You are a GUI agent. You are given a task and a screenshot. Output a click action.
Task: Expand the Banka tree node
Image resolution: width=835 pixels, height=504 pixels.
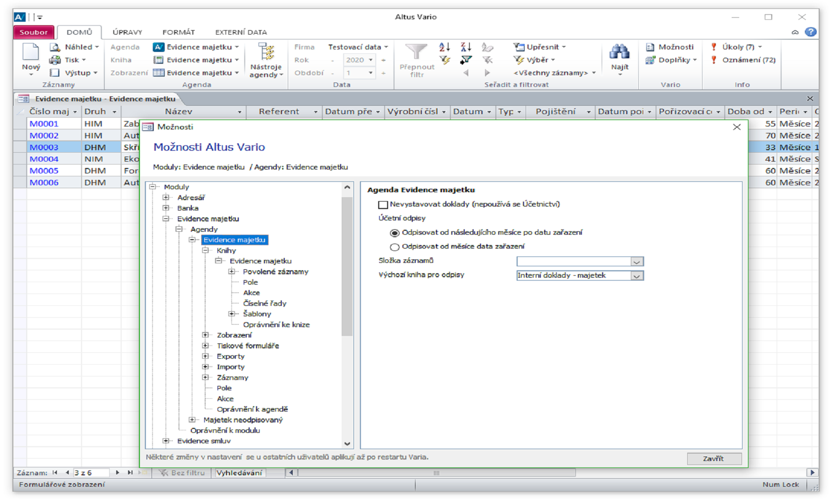coord(166,208)
